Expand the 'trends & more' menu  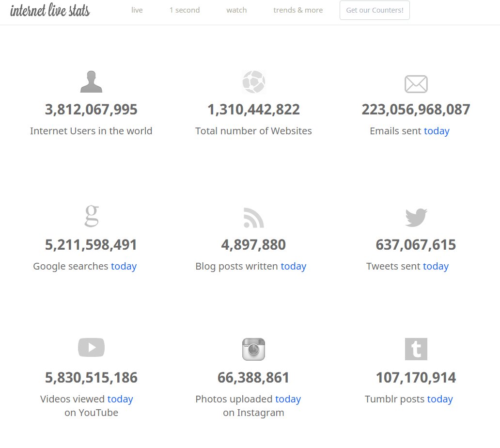tap(298, 10)
